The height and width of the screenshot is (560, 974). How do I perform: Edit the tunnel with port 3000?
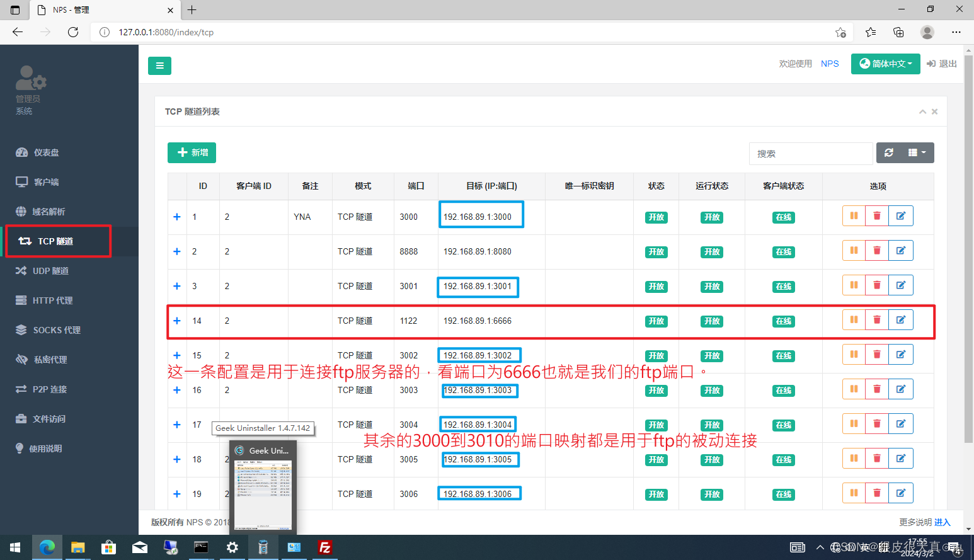click(901, 215)
